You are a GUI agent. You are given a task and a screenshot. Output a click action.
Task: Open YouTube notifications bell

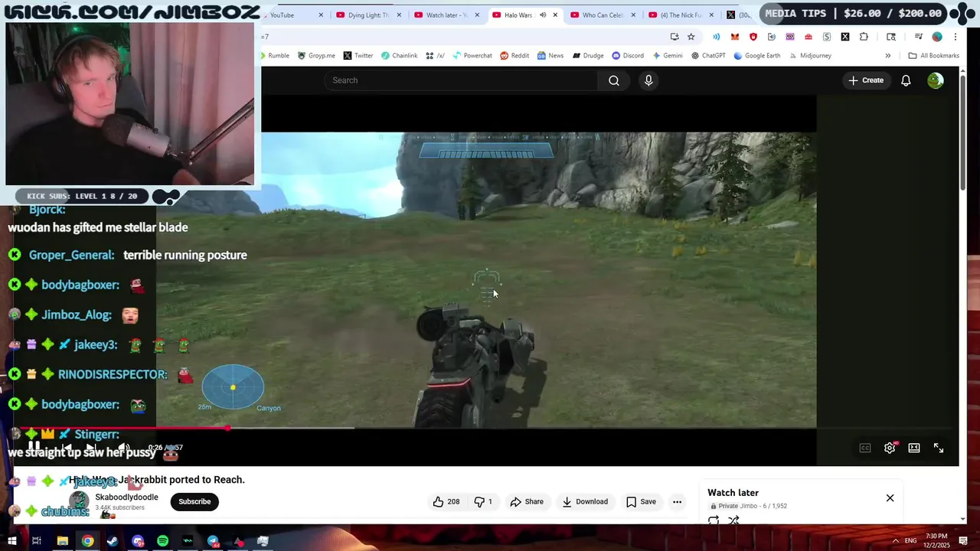click(x=906, y=80)
